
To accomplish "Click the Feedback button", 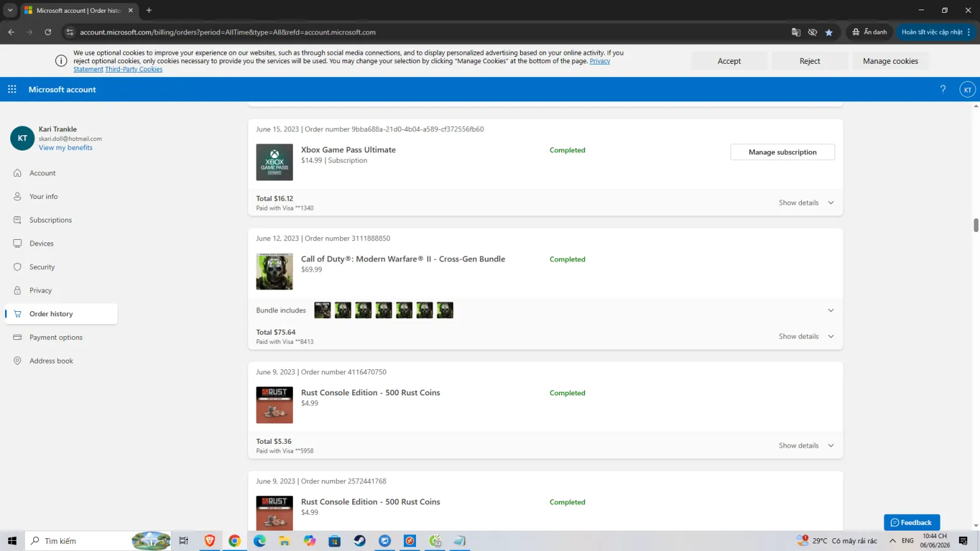I will point(912,522).
